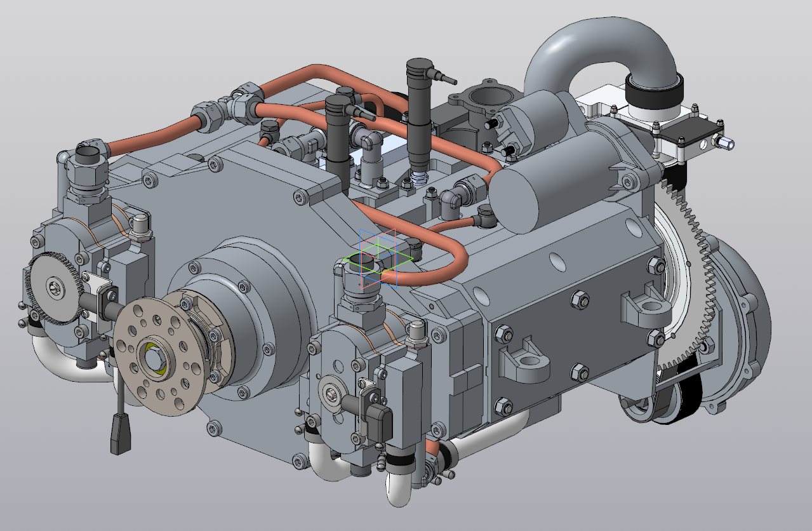Click the black handle hanging at lower left
This screenshot has width=812, height=531.
pos(120,435)
